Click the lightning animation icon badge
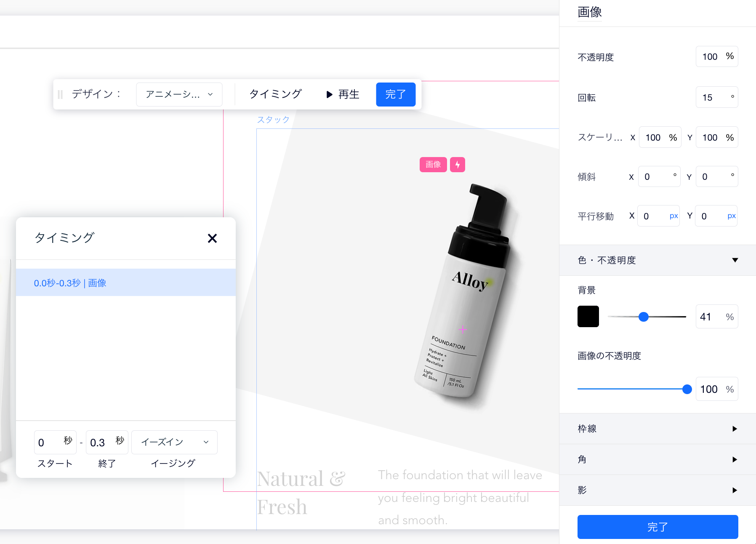 pyautogui.click(x=458, y=165)
